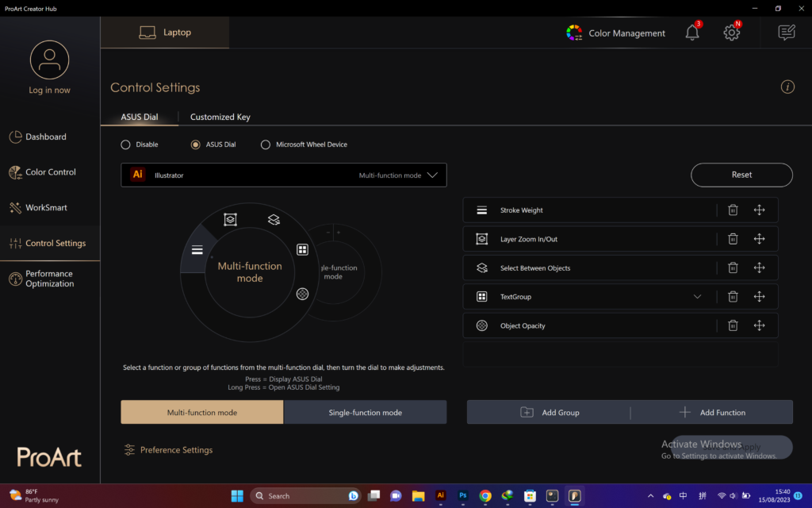Click the Stroke Weight row label

522,210
